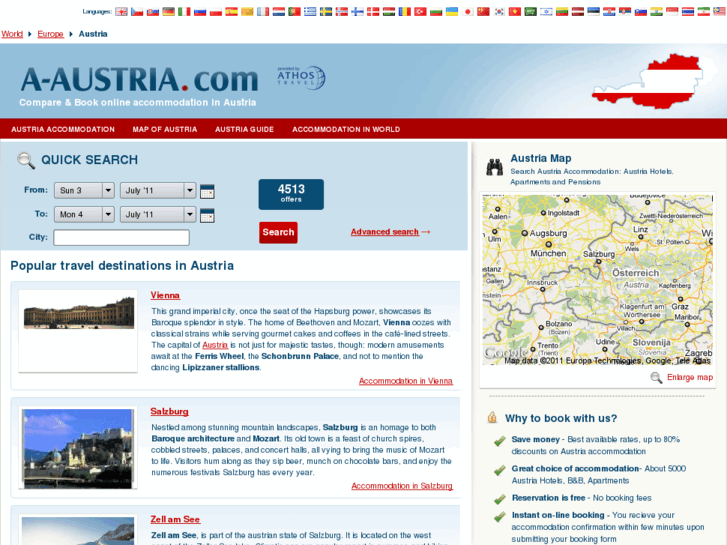The height and width of the screenshot is (545, 727).
Task: Open the Austria Map heading link
Action: click(x=541, y=158)
